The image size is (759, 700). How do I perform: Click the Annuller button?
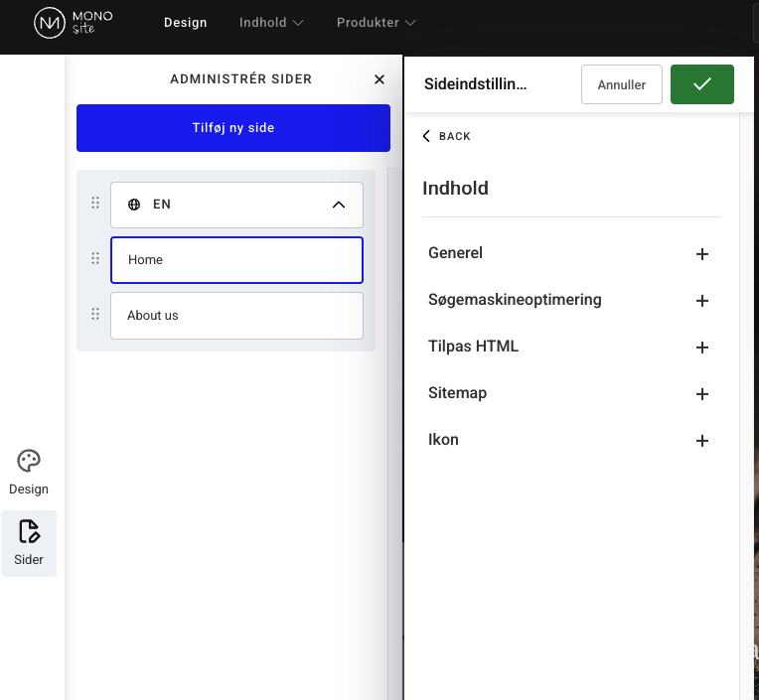tap(621, 84)
